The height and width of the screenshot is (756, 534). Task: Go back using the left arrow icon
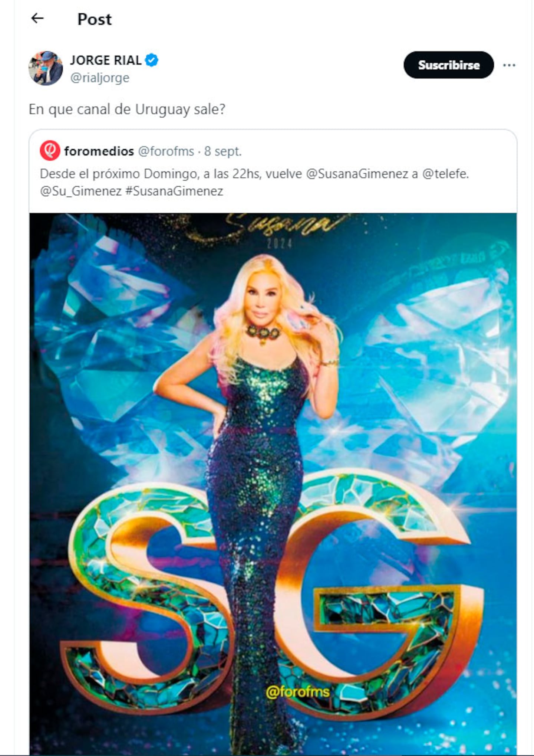point(37,18)
